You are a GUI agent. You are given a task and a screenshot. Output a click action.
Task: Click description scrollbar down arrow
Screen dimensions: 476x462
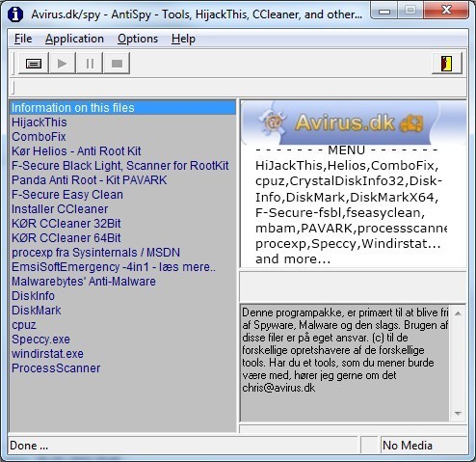(458, 414)
